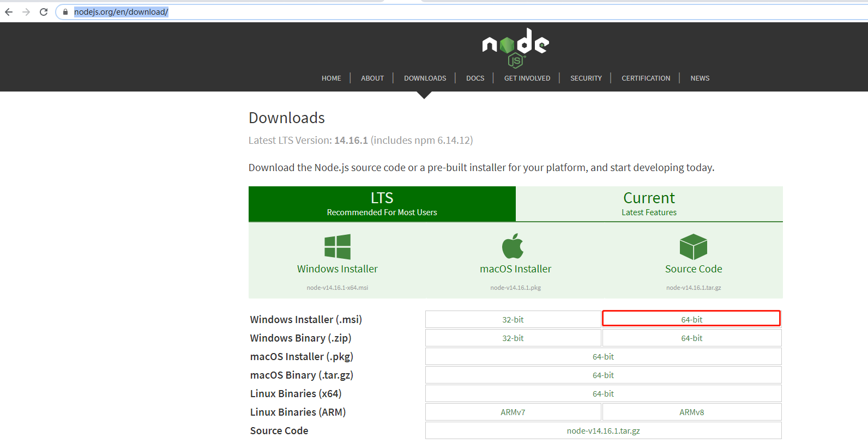Image resolution: width=868 pixels, height=444 pixels.
Task: Download Windows Binary (.zip) 64-bit
Action: click(692, 338)
